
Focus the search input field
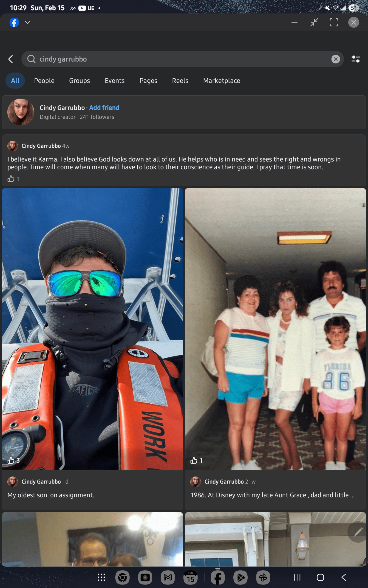(x=183, y=59)
